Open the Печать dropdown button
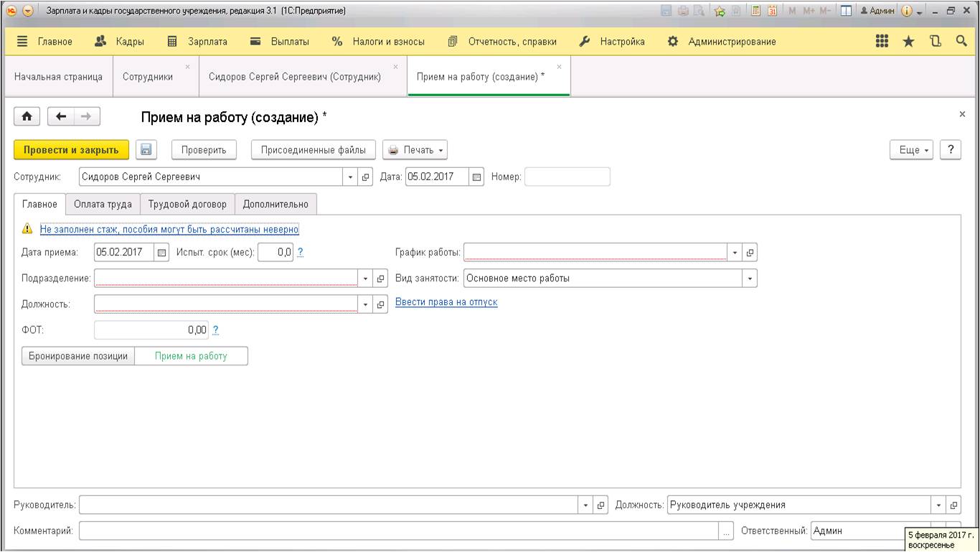This screenshot has width=980, height=552. click(415, 150)
